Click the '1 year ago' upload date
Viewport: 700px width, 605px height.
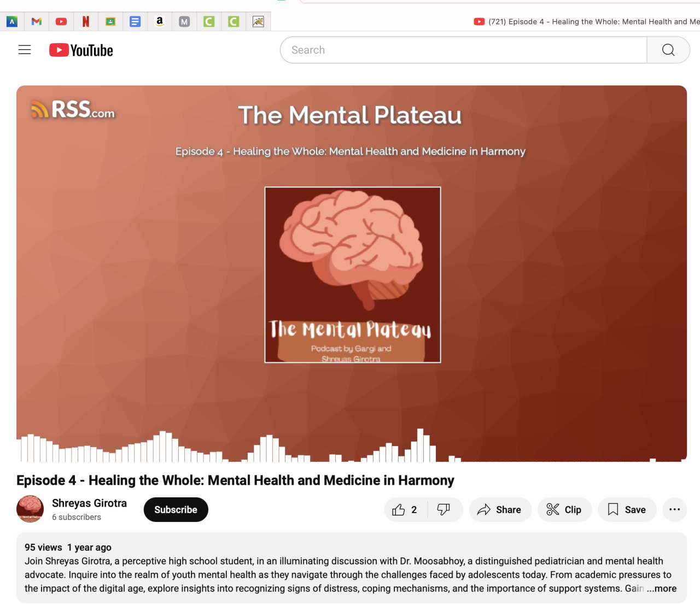tap(89, 548)
